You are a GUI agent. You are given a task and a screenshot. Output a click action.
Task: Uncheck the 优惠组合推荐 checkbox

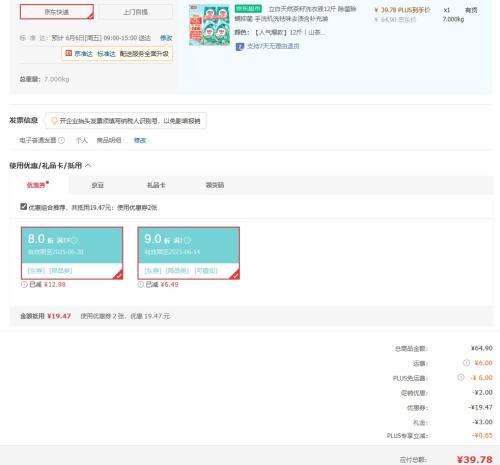23,207
